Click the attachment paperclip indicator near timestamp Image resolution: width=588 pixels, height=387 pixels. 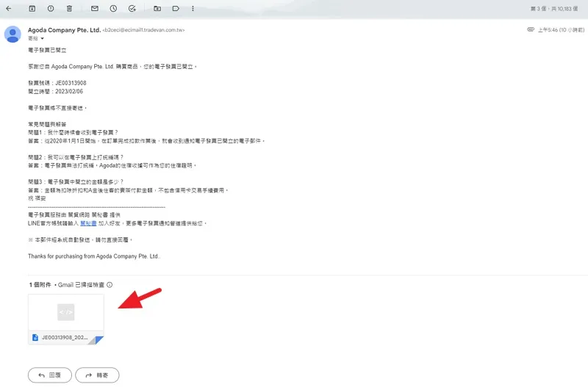click(530, 29)
